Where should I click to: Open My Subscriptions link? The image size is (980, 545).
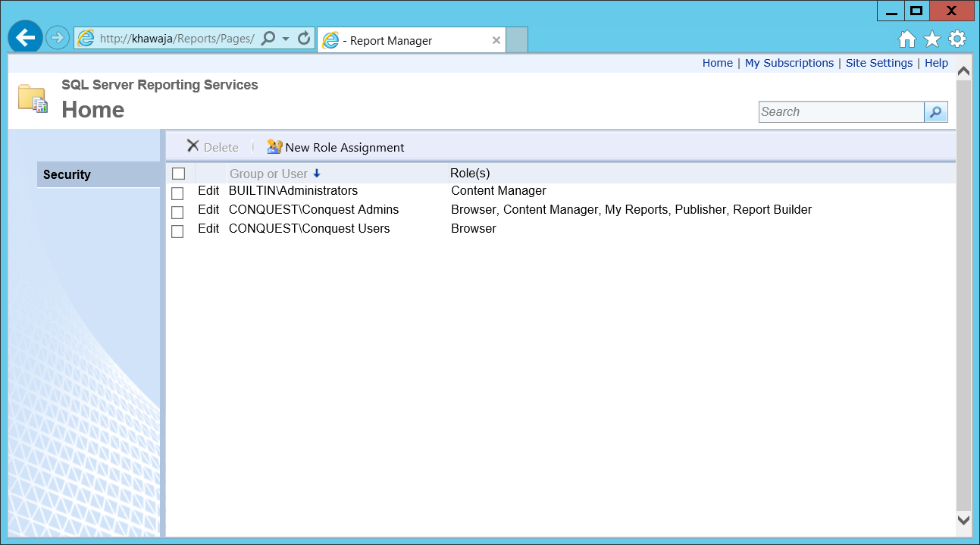coord(789,63)
